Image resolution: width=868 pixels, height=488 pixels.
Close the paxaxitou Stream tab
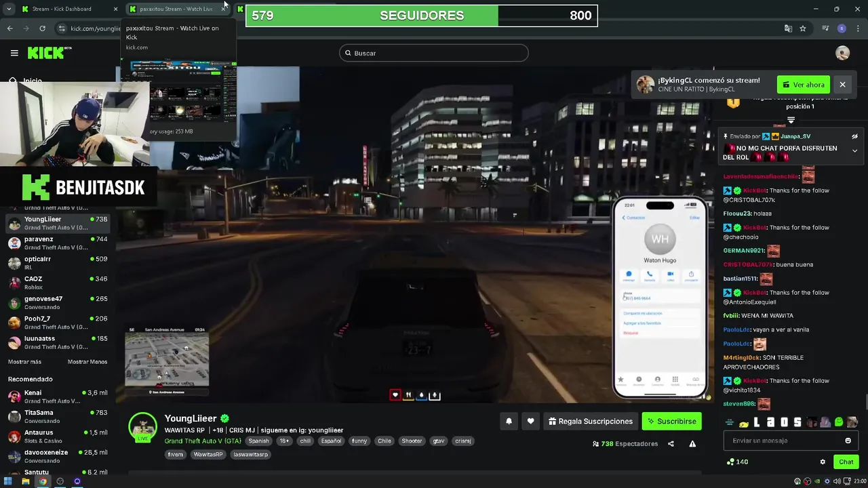pyautogui.click(x=223, y=9)
